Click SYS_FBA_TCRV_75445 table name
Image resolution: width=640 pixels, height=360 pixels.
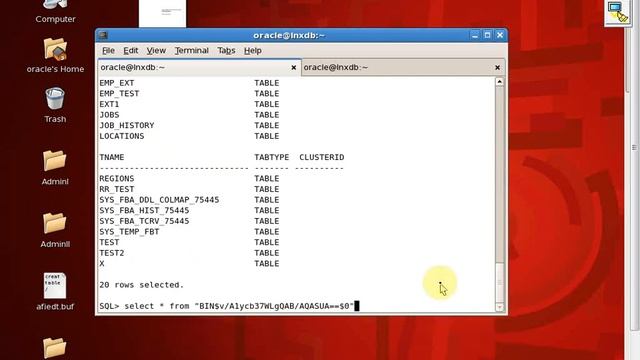pyautogui.click(x=144, y=221)
